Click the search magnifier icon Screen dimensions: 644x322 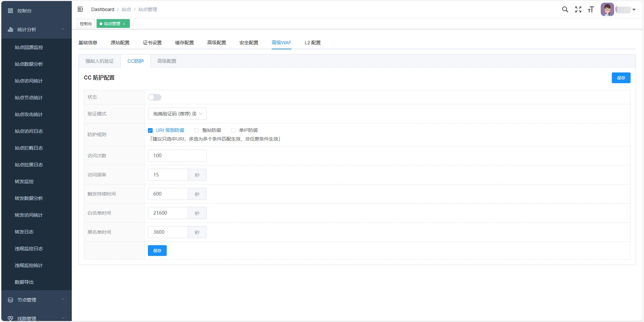point(565,9)
